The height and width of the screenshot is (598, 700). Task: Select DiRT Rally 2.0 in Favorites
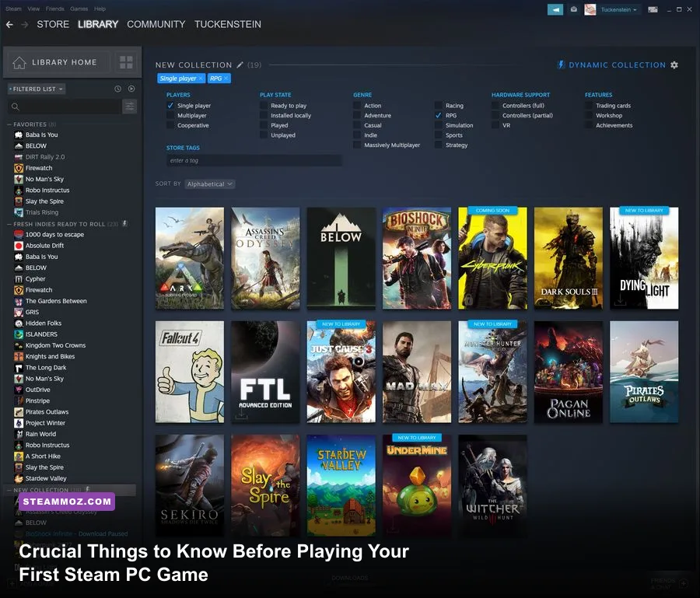pyautogui.click(x=45, y=157)
